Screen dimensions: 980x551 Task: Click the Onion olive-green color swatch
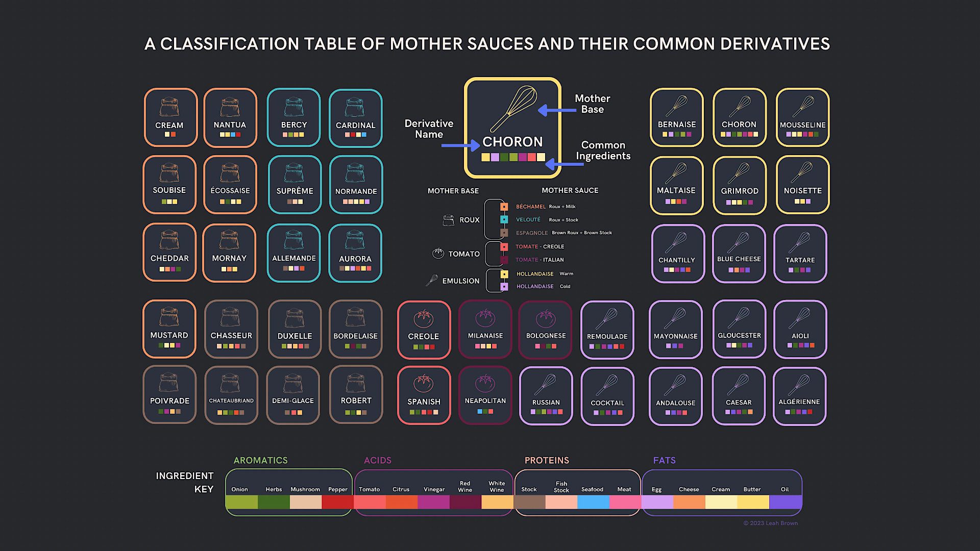click(x=241, y=502)
